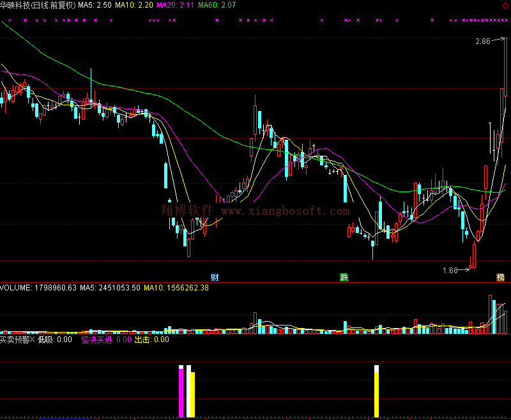Screen dimensions: 511x420
Task: Click the rightmost yellow 出击 signal bar
Action: point(376,394)
